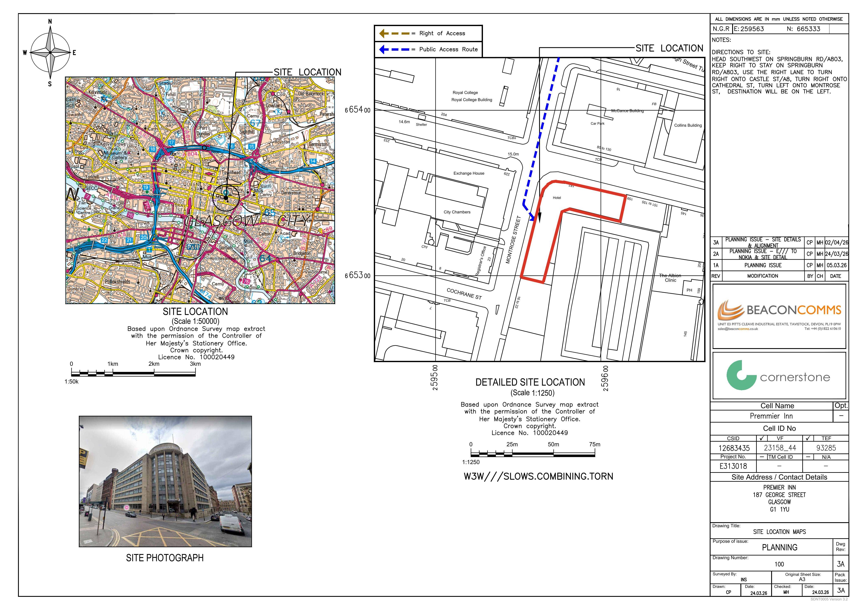Click the Beacon Comms logo
The height and width of the screenshot is (614, 868).
779,310
